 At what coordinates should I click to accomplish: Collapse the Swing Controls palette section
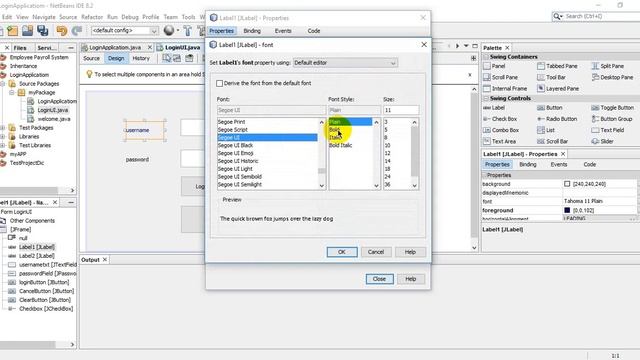(x=486, y=98)
